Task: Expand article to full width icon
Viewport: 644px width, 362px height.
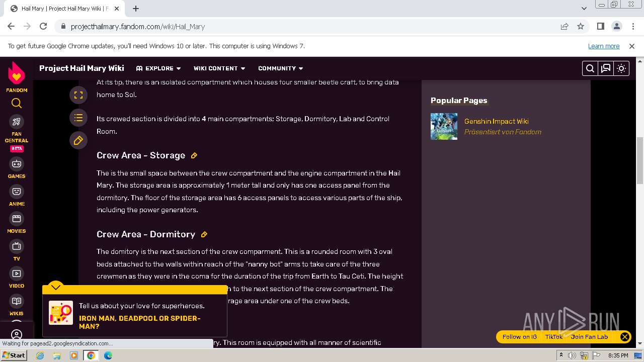Action: [78, 95]
